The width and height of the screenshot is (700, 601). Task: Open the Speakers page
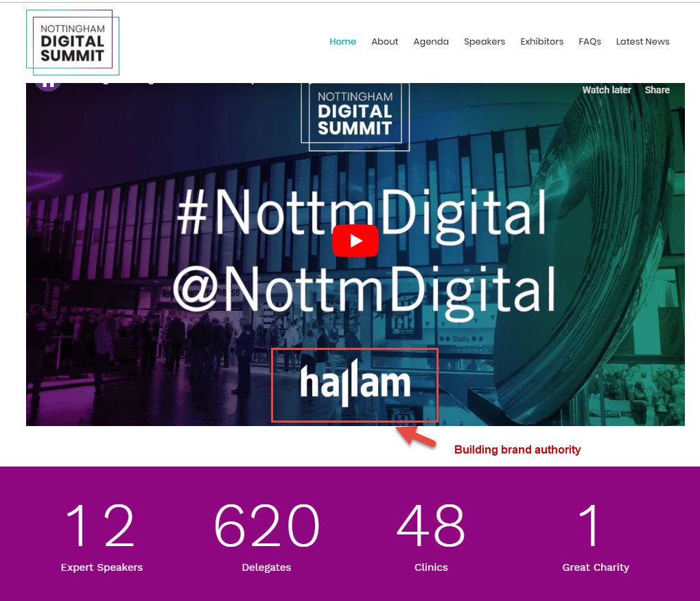[485, 41]
